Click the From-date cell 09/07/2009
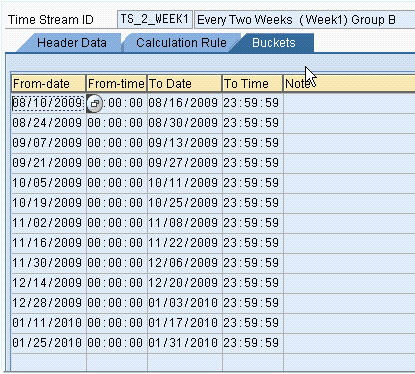The width and height of the screenshot is (415, 374). 49,143
